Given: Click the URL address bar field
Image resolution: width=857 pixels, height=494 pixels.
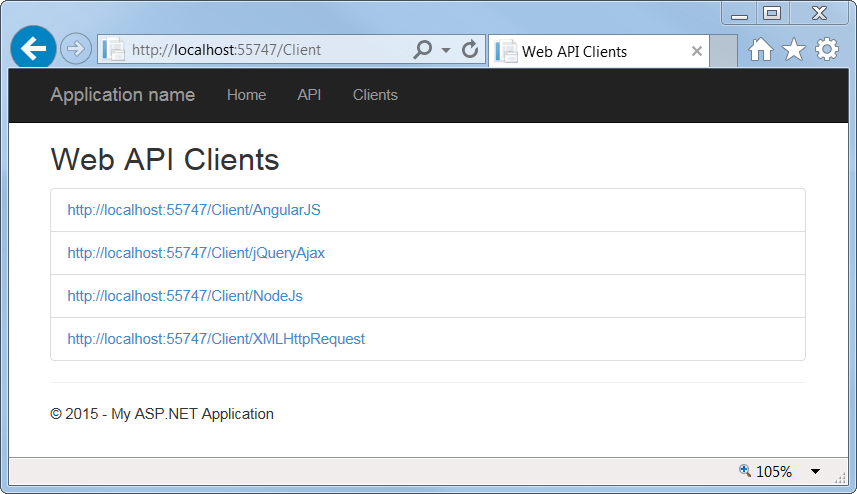Looking at the screenshot, I should pyautogui.click(x=268, y=50).
